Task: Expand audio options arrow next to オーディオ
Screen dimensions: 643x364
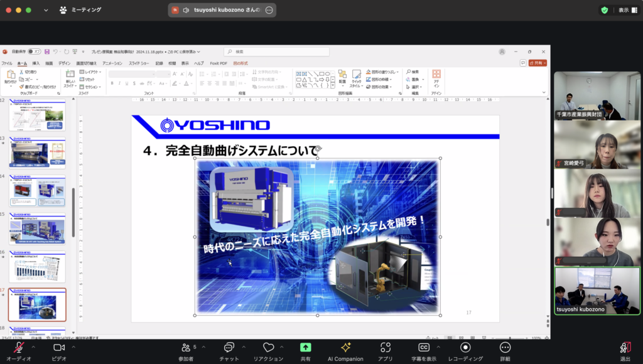Action: (33, 347)
